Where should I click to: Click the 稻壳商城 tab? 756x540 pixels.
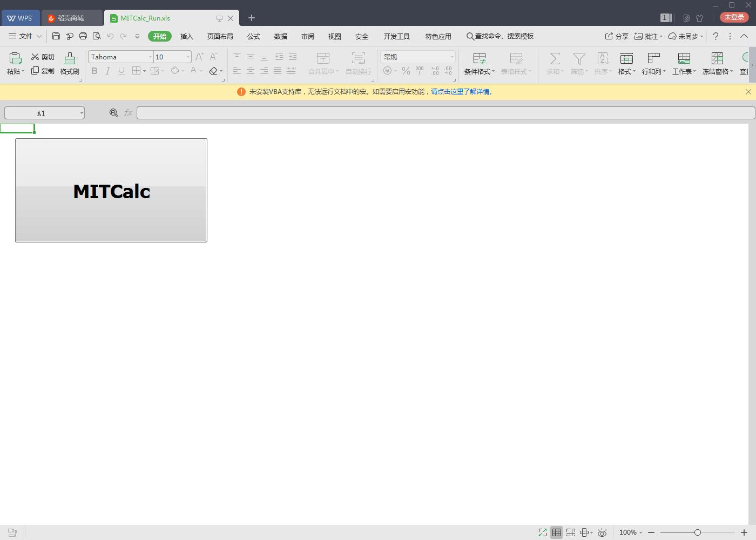coord(72,18)
